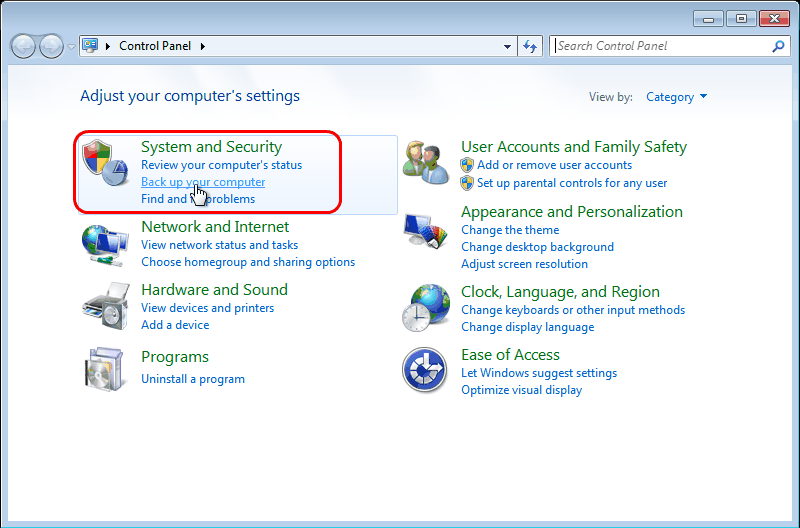Click shield icon beside Add or remove user accounts

tap(467, 165)
